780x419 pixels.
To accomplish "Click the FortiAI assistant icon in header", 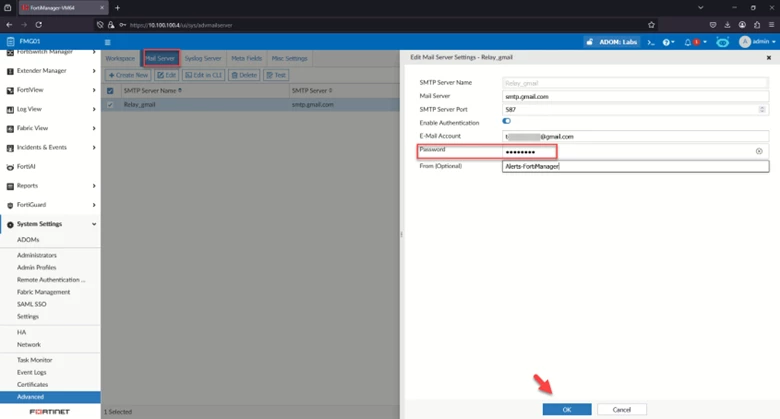I will click(x=722, y=42).
